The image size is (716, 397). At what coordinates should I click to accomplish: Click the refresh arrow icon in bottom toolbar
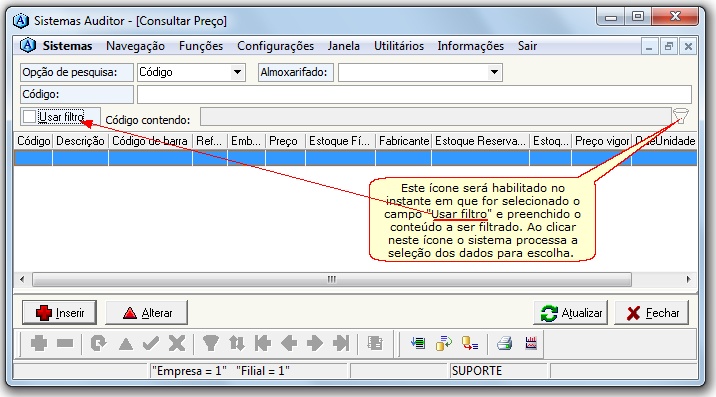click(98, 343)
